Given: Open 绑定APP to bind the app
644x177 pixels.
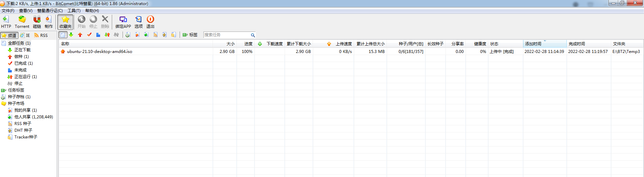Looking at the screenshot, I should tap(123, 22).
